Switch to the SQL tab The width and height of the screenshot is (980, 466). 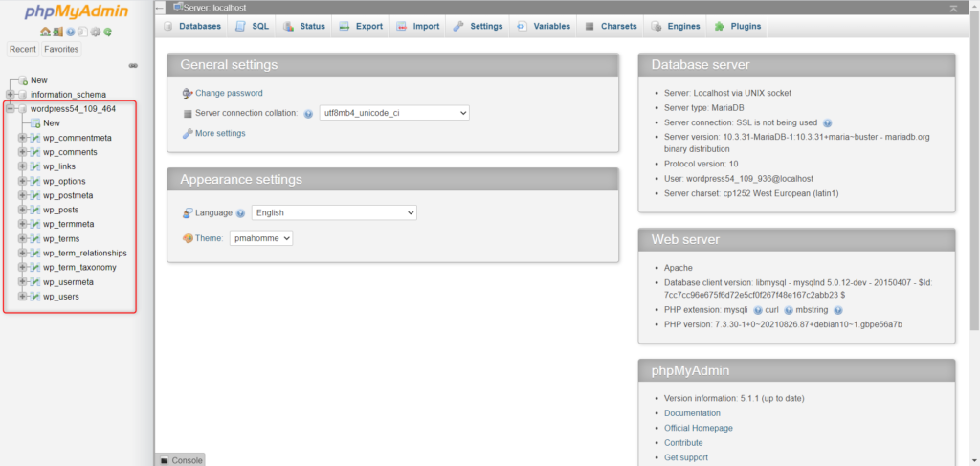pyautogui.click(x=253, y=26)
